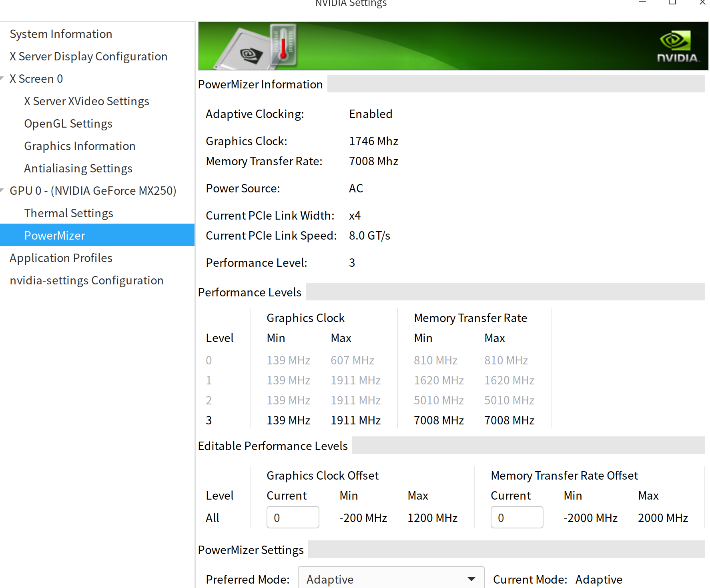Click the 607 MHz graphics clock max

coord(352,360)
